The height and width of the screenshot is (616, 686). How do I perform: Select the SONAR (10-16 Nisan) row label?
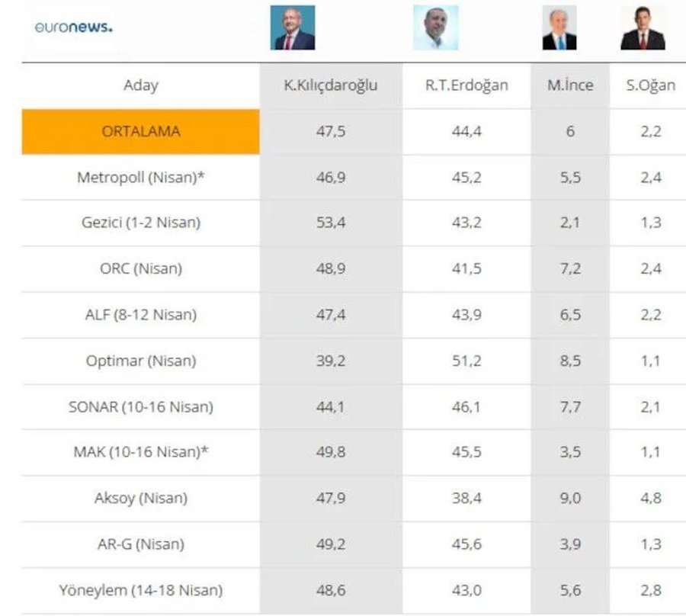coord(141,407)
